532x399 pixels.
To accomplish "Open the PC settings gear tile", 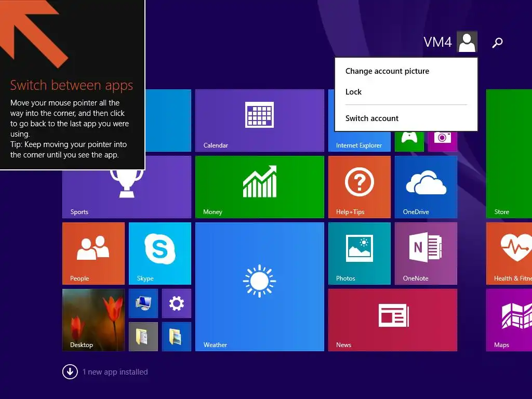I will point(177,303).
